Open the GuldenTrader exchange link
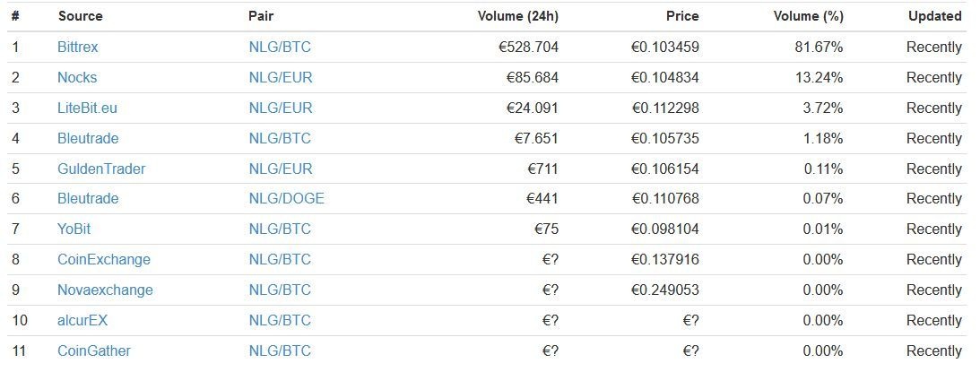 point(101,169)
